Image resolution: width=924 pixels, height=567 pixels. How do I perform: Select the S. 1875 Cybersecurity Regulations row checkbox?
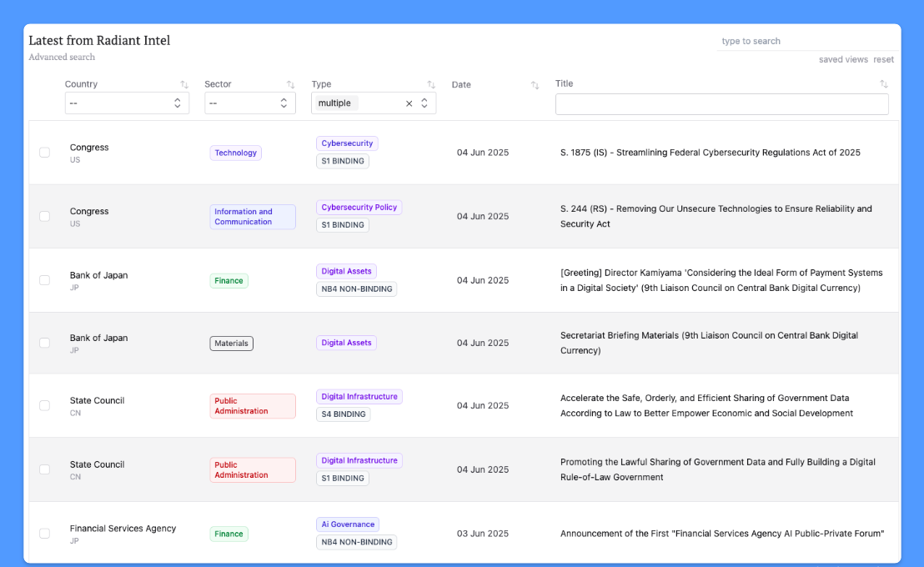click(45, 152)
